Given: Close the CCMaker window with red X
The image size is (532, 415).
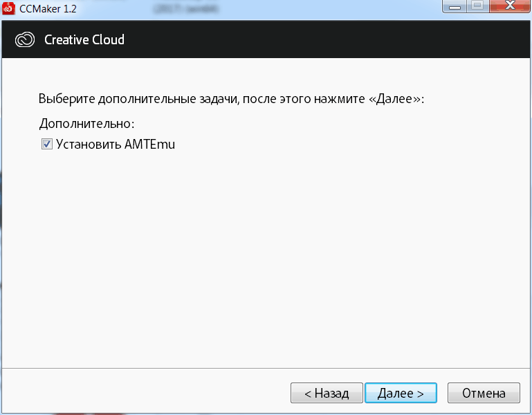Looking at the screenshot, I should [x=507, y=7].
